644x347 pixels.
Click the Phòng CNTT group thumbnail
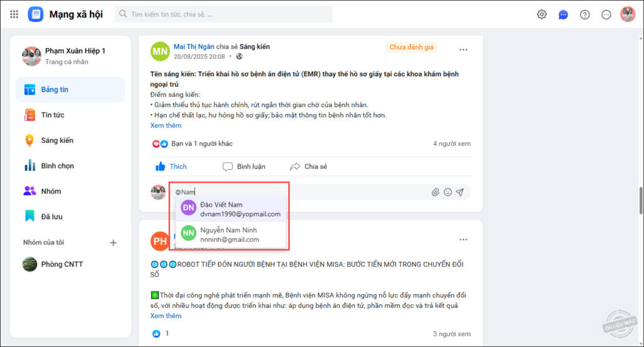point(30,265)
